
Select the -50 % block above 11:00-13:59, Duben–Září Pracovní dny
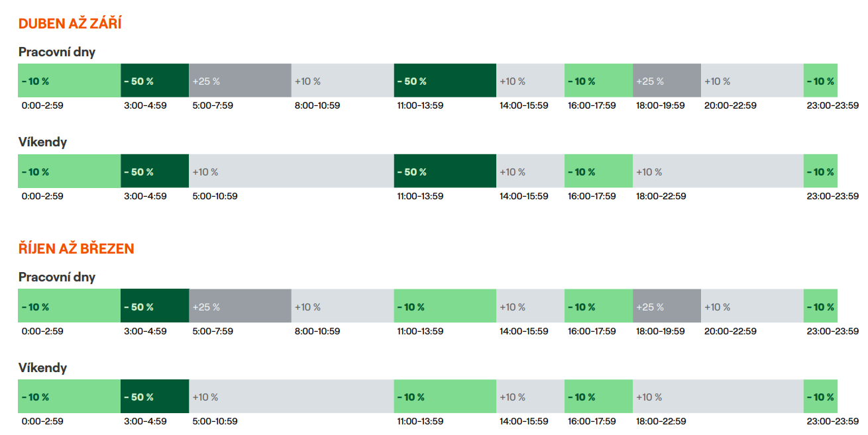point(445,81)
